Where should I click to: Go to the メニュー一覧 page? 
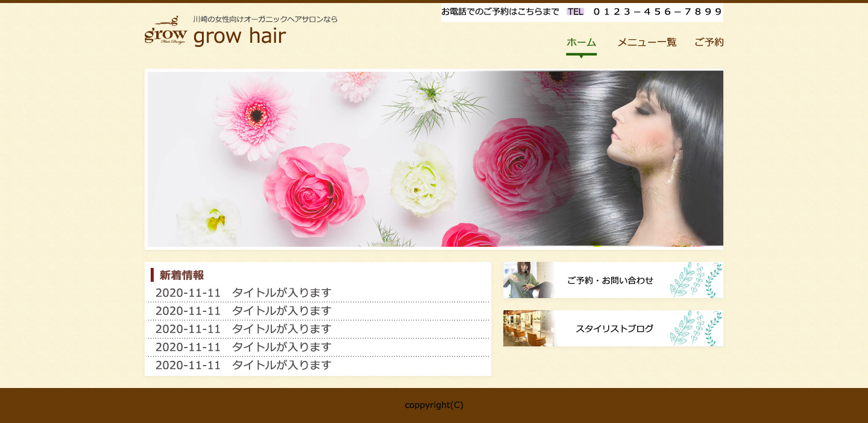[647, 42]
